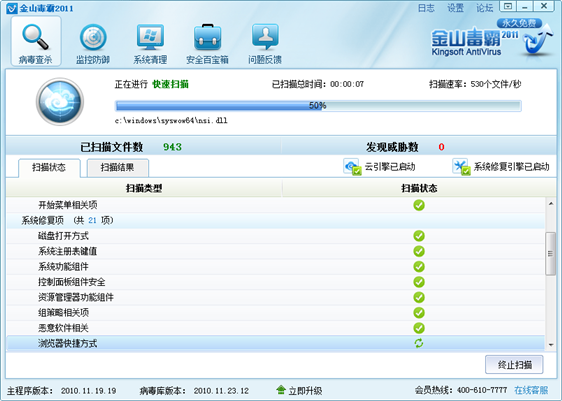The image size is (562, 401).
Task: Click the blue cloud scan status orb
Action: tap(60, 102)
